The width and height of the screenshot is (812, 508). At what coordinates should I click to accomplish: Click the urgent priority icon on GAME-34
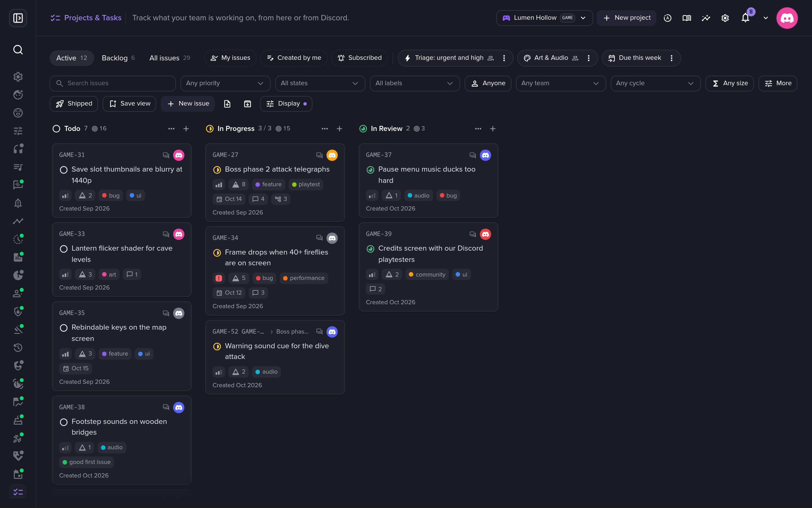point(219,278)
